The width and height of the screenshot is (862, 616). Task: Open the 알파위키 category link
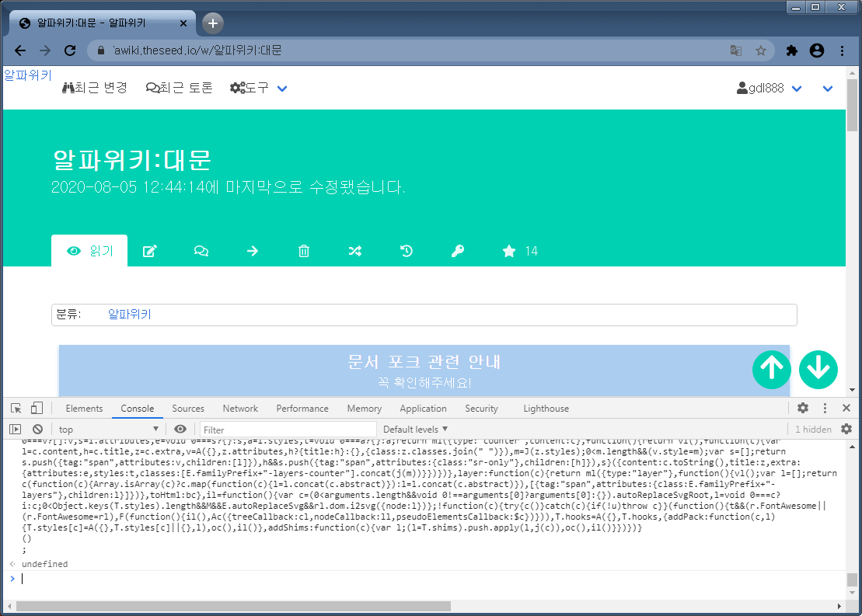point(129,314)
